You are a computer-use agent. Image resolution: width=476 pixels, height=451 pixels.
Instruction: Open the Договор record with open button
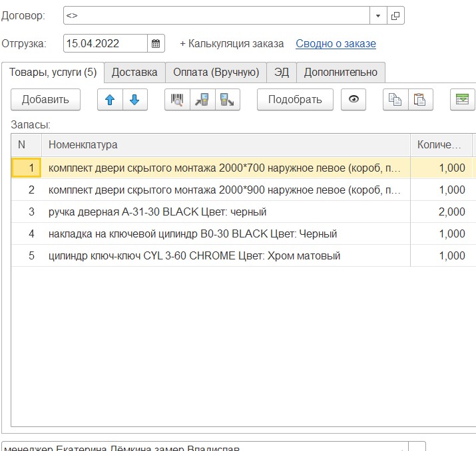[395, 15]
